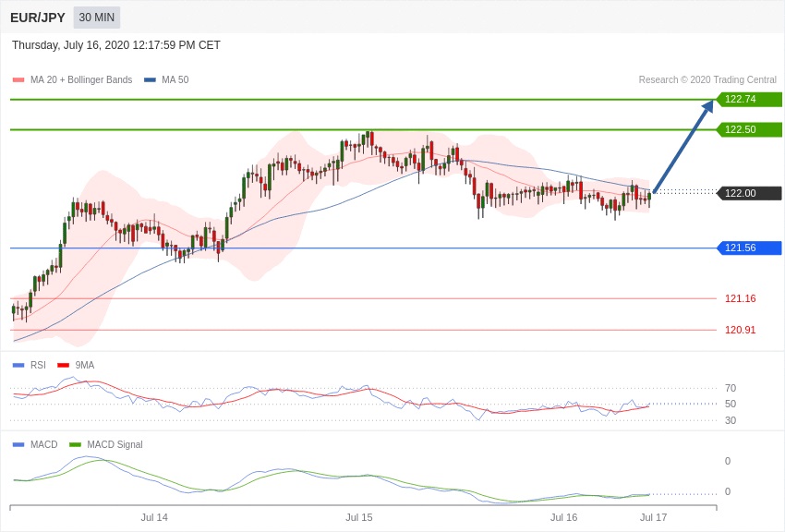This screenshot has width=785, height=532.
Task: Click the red 120.91 support level label
Action: point(740,331)
